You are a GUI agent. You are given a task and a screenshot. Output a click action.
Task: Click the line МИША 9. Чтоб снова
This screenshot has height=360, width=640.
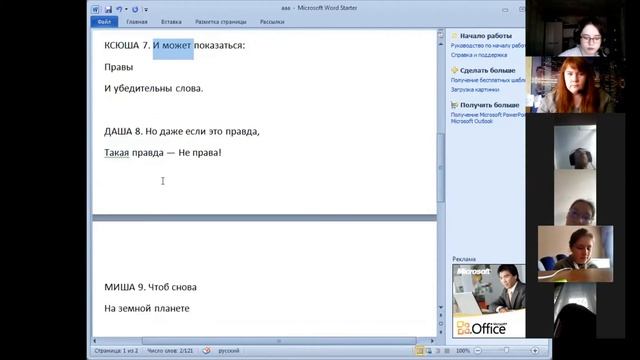point(150,287)
